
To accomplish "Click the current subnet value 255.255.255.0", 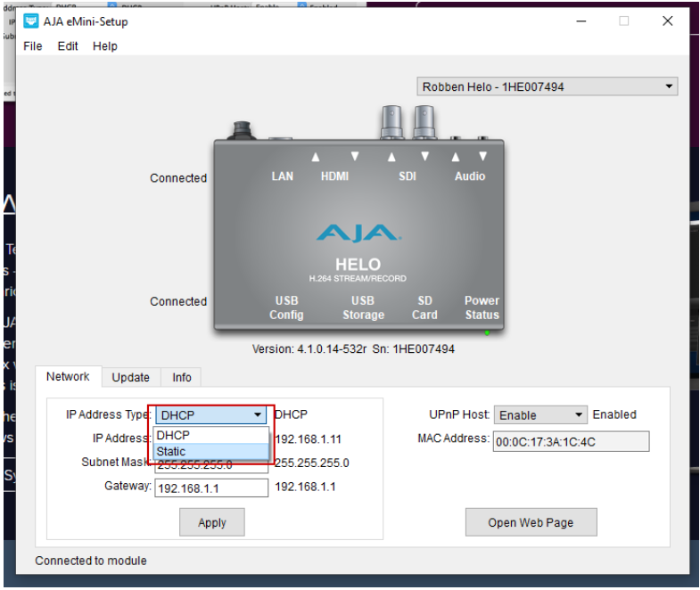I will pos(311,463).
